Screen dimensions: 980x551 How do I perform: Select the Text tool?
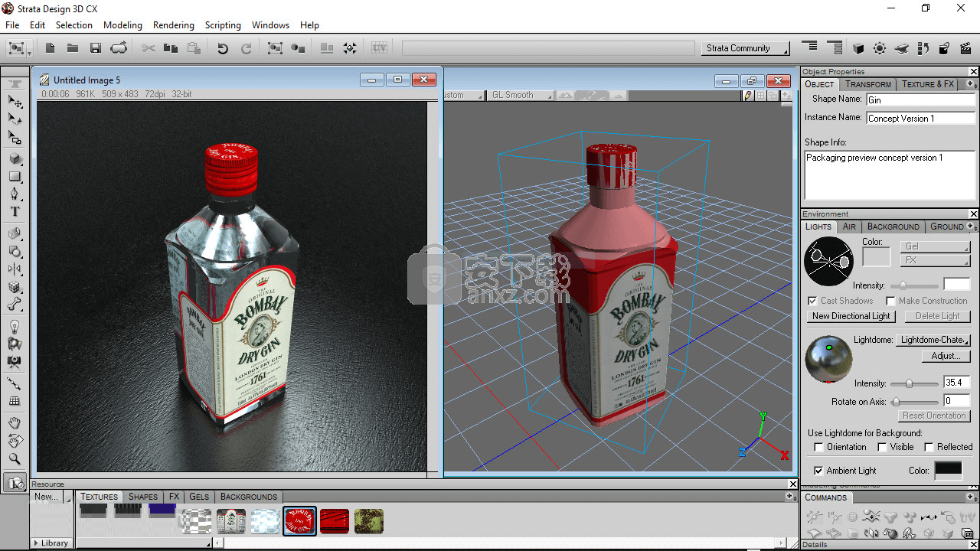tap(15, 211)
